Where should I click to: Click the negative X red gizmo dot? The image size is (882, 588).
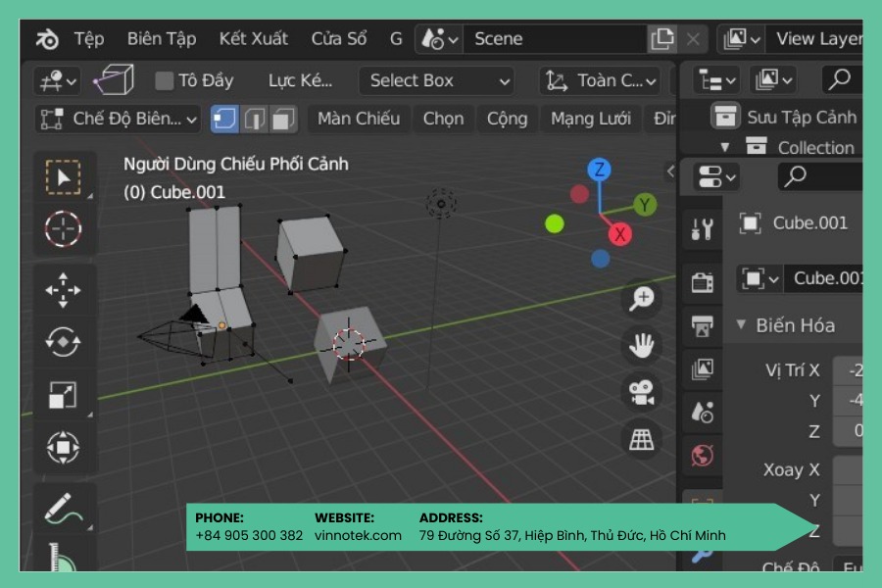pos(579,194)
